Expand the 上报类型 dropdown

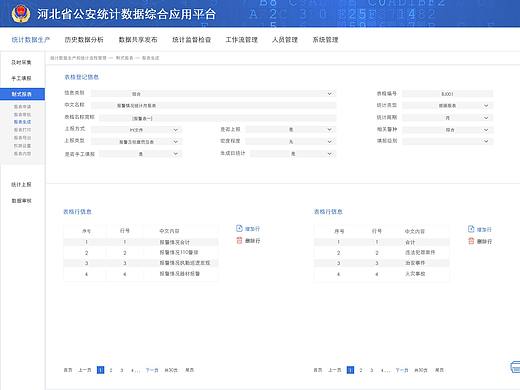pyautogui.click(x=136, y=142)
